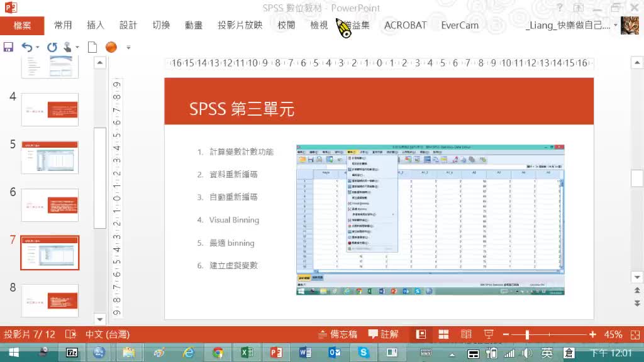Open the 檔案 (File) tab
This screenshot has width=644, height=362.
(x=22, y=25)
